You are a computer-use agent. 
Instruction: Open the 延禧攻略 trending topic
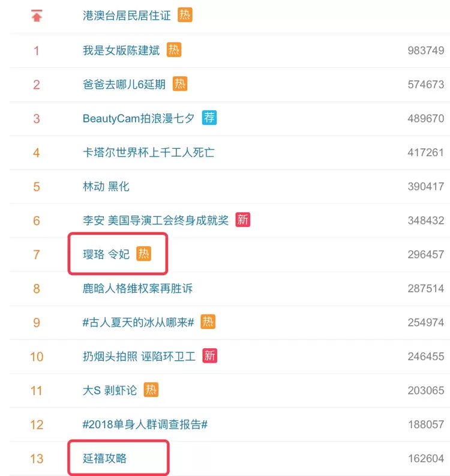(x=105, y=459)
